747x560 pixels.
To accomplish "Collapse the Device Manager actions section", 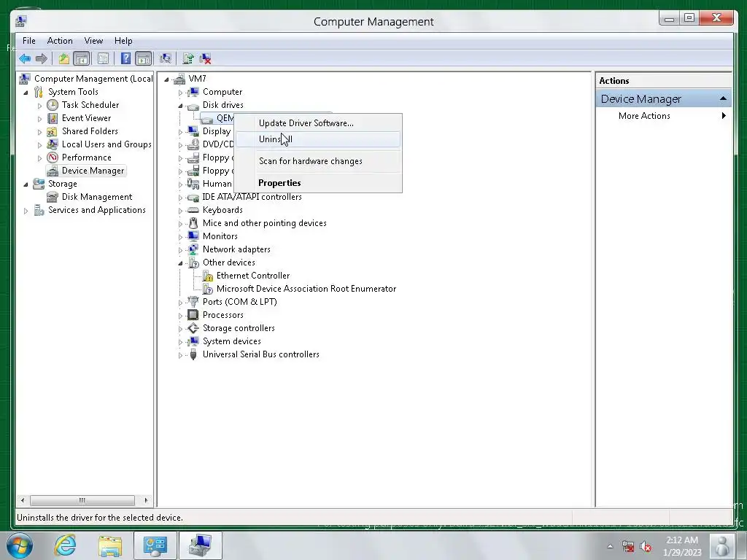I will pyautogui.click(x=723, y=98).
